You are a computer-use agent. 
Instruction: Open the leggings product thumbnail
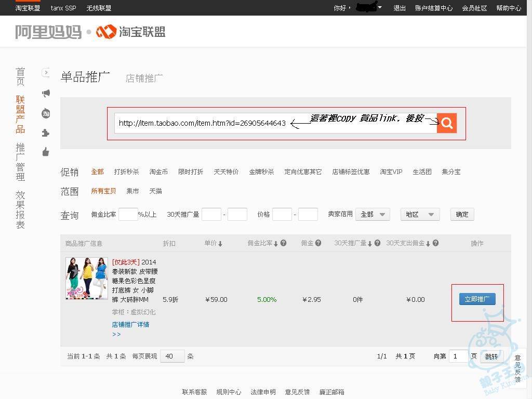[87, 278]
